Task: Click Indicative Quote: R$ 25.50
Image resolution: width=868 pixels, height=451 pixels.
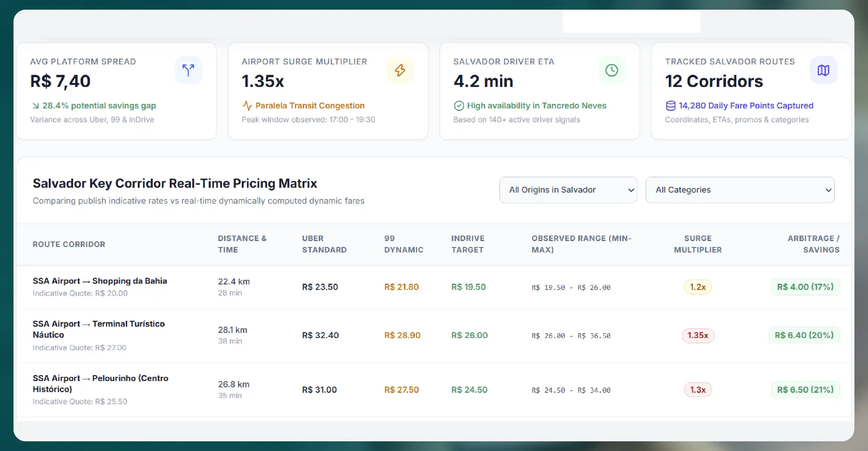Action: [x=80, y=401]
